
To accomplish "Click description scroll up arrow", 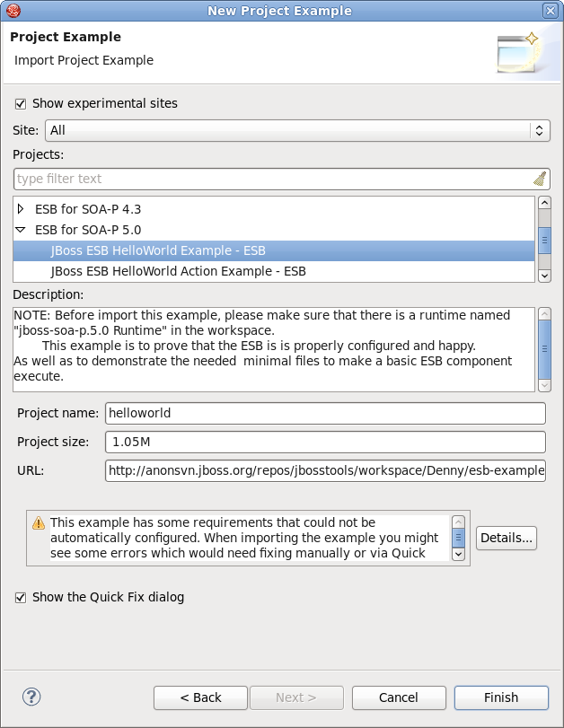I will (x=544, y=314).
